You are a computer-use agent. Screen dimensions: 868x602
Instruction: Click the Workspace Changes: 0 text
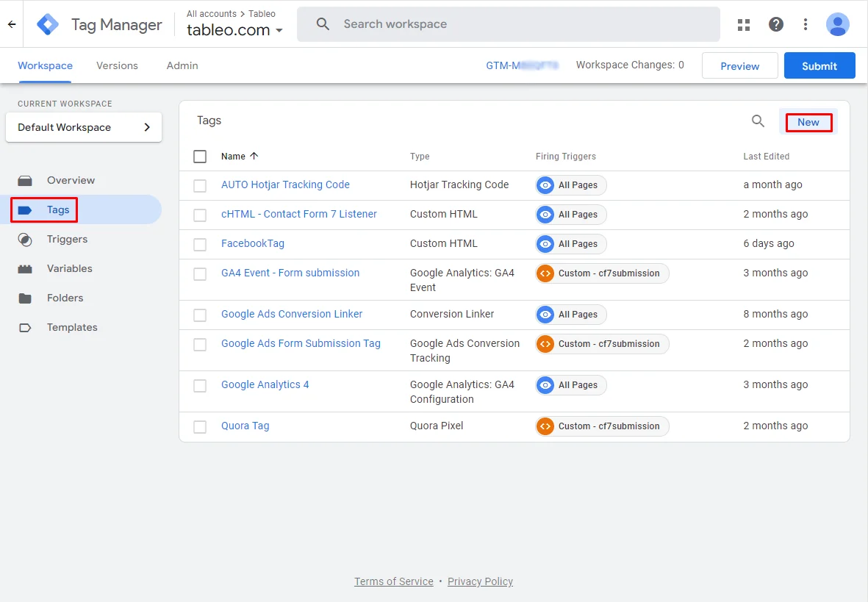click(x=630, y=65)
